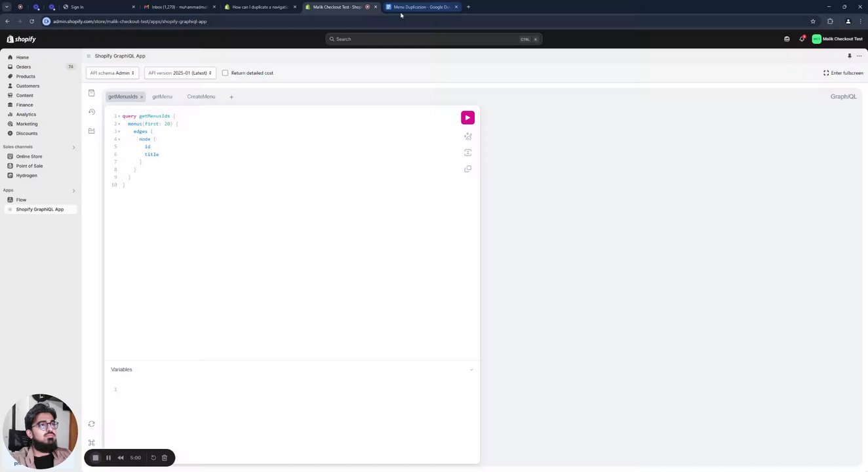Viewport: 868px width, 472px height.
Task: Toggle the Return detailed cost checkbox
Action: coord(225,73)
